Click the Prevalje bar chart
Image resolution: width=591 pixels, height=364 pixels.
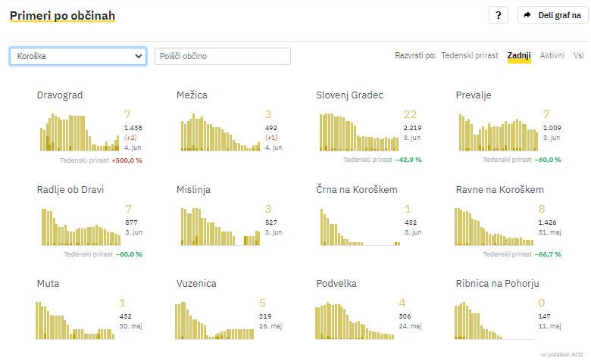(498, 132)
